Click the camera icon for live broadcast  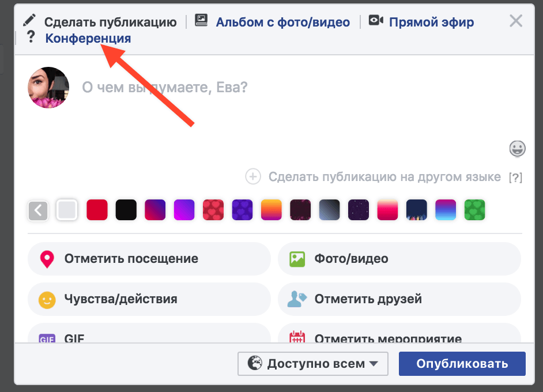[x=376, y=20]
